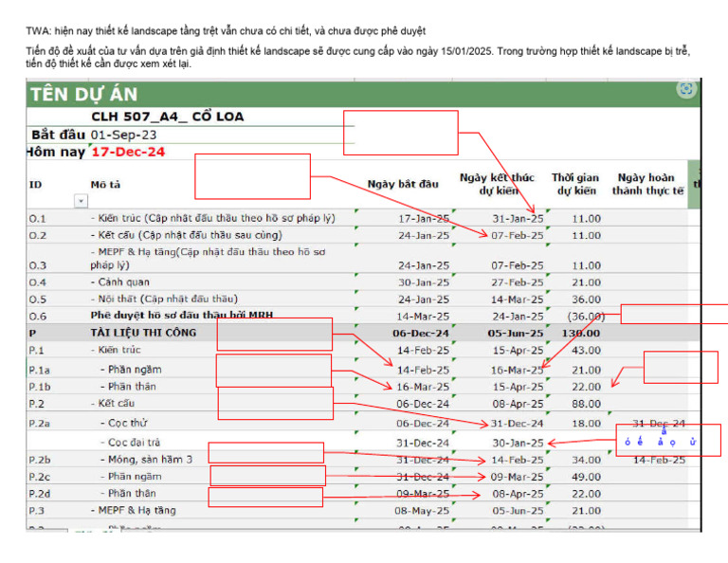Select the MEPF & Hạ tầng (Cập nhật đấu thầu) description
The width and height of the screenshot is (728, 563).
208,259
